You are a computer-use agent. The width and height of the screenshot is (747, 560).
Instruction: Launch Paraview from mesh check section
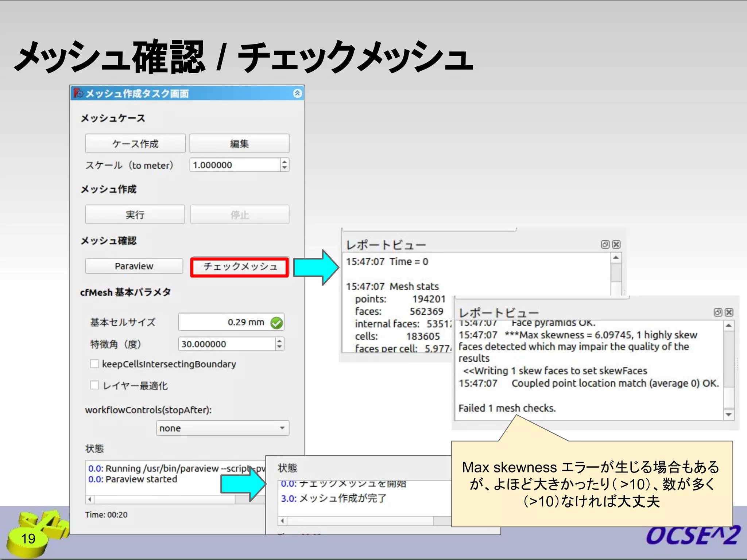(x=134, y=266)
